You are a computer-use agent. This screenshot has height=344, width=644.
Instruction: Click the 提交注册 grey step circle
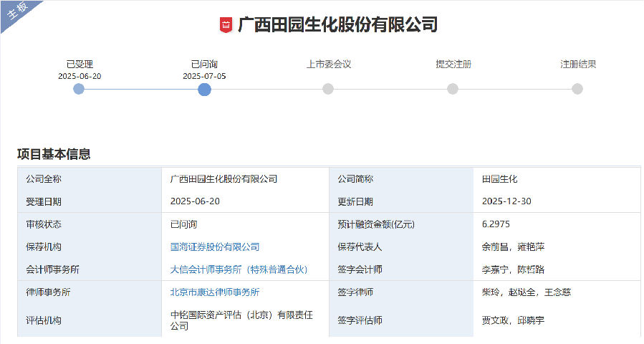453,89
